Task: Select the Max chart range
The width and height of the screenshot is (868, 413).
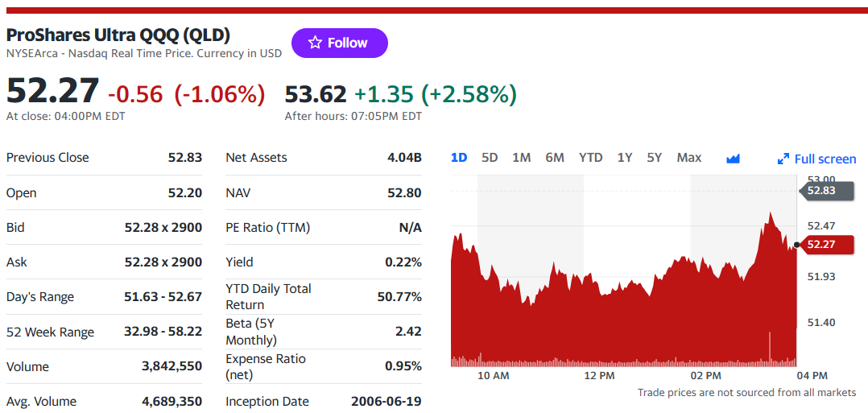Action: (689, 158)
